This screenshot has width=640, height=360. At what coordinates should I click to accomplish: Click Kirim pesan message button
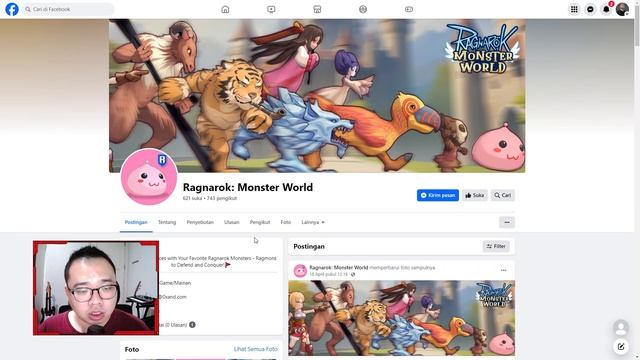tap(438, 195)
